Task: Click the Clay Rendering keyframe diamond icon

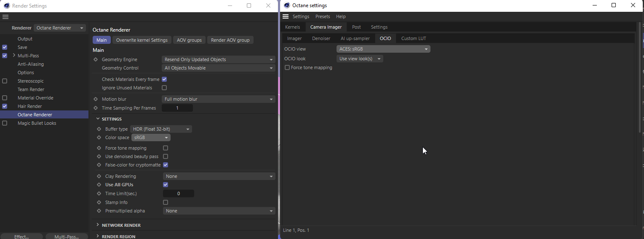Action: coord(99,176)
